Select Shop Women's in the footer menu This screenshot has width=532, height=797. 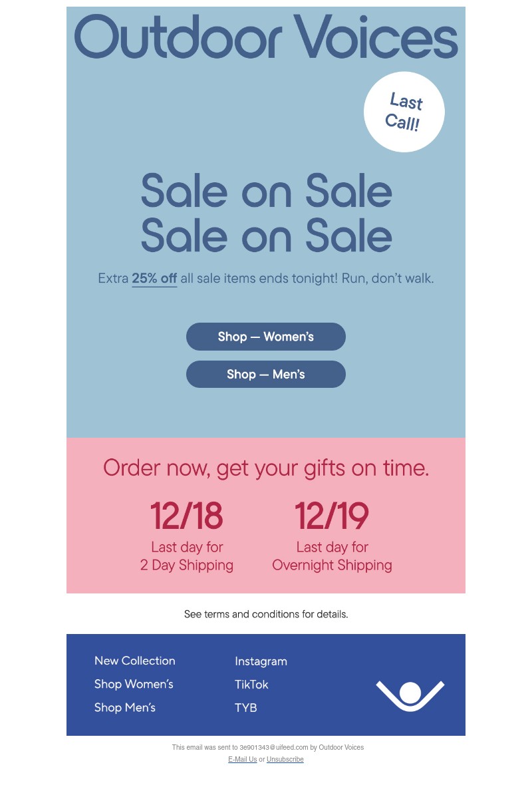pyautogui.click(x=134, y=684)
